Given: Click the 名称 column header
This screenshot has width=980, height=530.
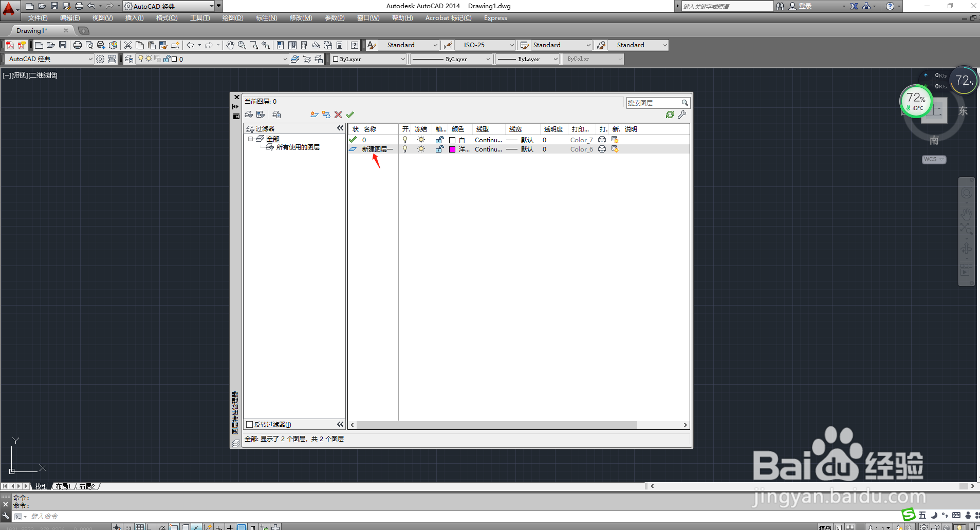Looking at the screenshot, I should pos(370,129).
